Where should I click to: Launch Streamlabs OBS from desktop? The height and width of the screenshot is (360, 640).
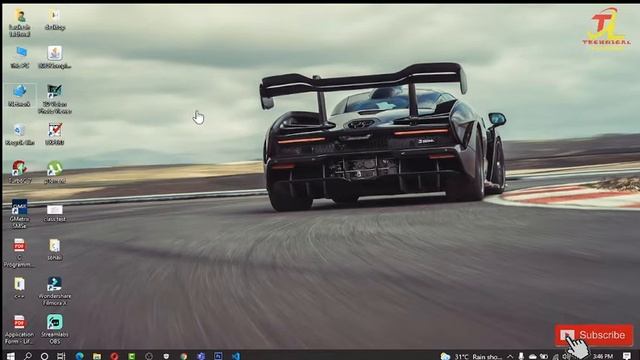click(x=55, y=329)
